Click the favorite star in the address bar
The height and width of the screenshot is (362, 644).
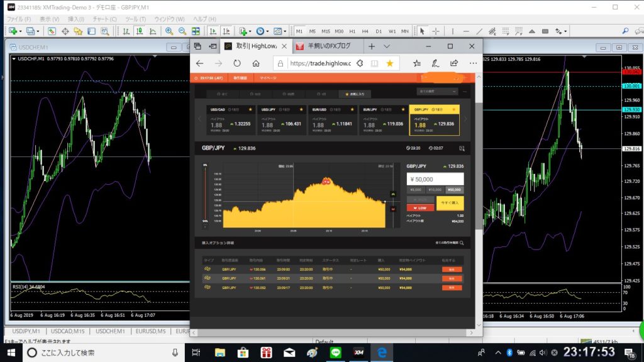click(x=389, y=63)
